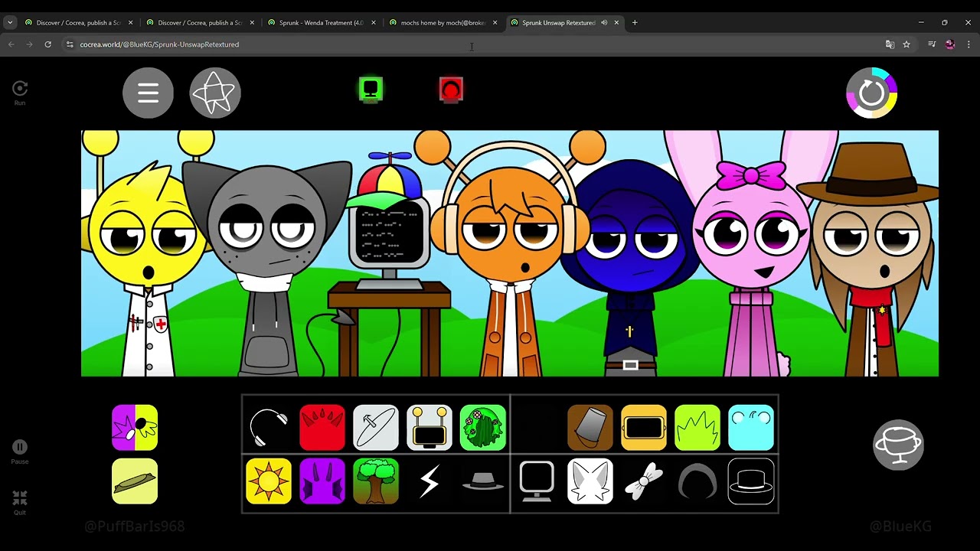Image resolution: width=980 pixels, height=551 pixels.
Task: Pick the white cat ears icon
Action: (590, 481)
